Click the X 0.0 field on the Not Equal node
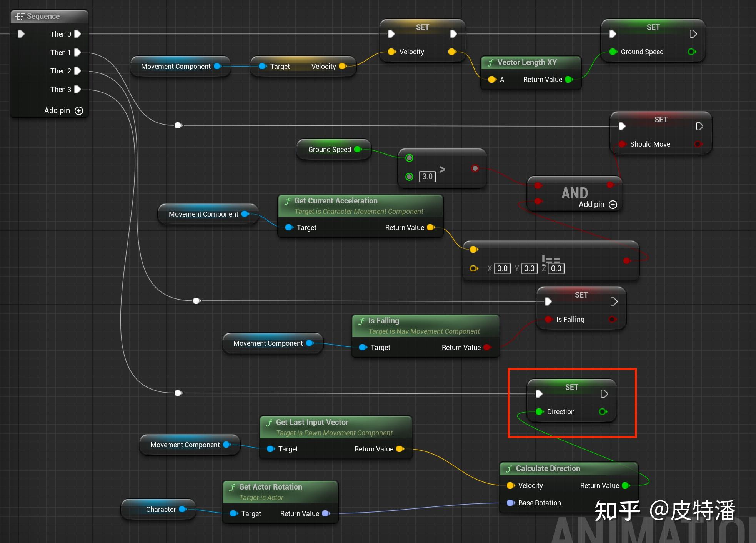The width and height of the screenshot is (756, 543). pos(502,268)
